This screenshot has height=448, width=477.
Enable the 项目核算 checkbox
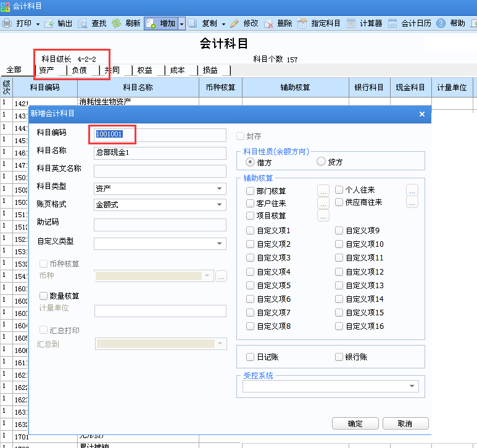click(x=250, y=215)
